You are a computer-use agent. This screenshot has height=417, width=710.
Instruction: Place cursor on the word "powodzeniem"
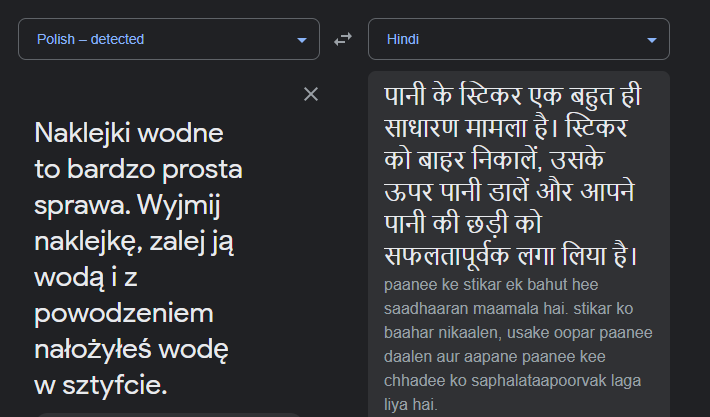[x=124, y=314]
